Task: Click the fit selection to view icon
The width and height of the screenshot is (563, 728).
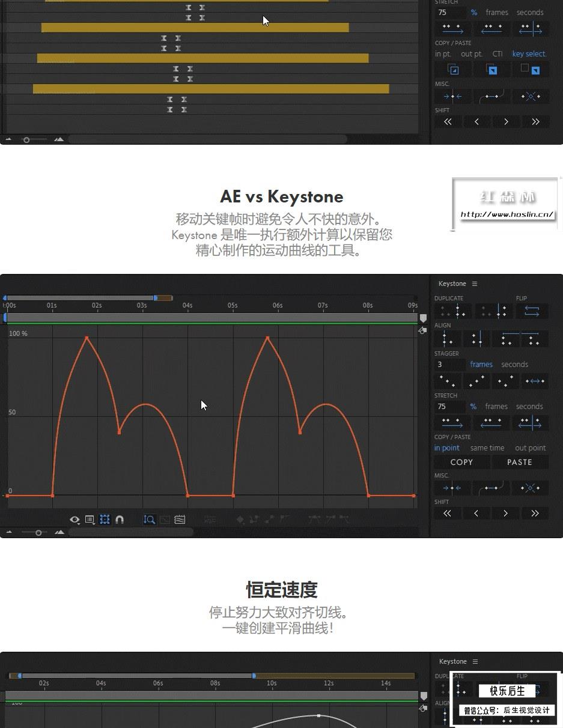Action: click(165, 520)
